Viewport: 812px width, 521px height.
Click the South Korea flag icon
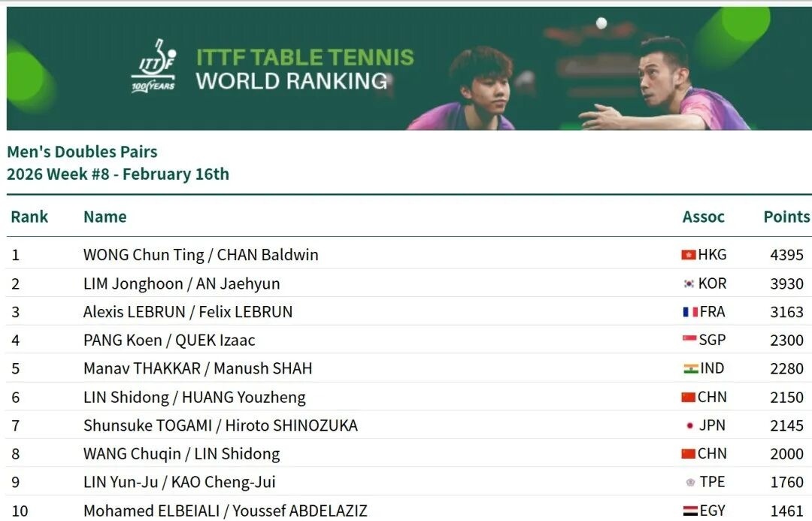click(x=689, y=283)
